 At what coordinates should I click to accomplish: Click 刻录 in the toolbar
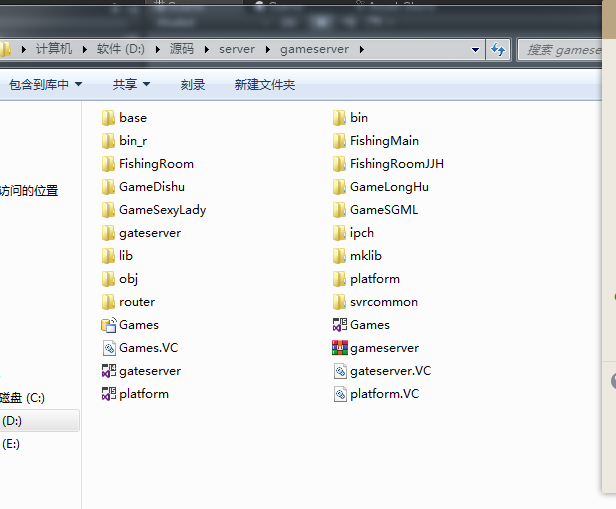coord(193,85)
